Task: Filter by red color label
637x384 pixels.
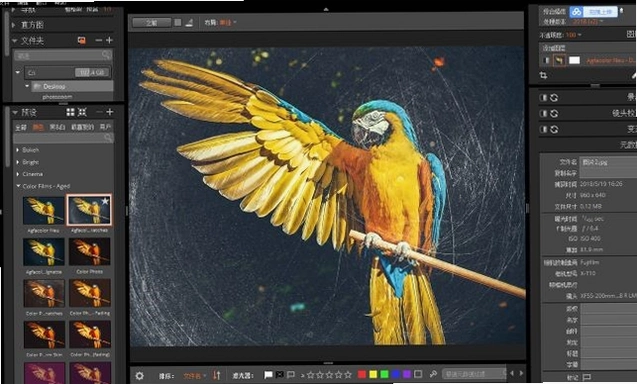Action: tap(362, 374)
